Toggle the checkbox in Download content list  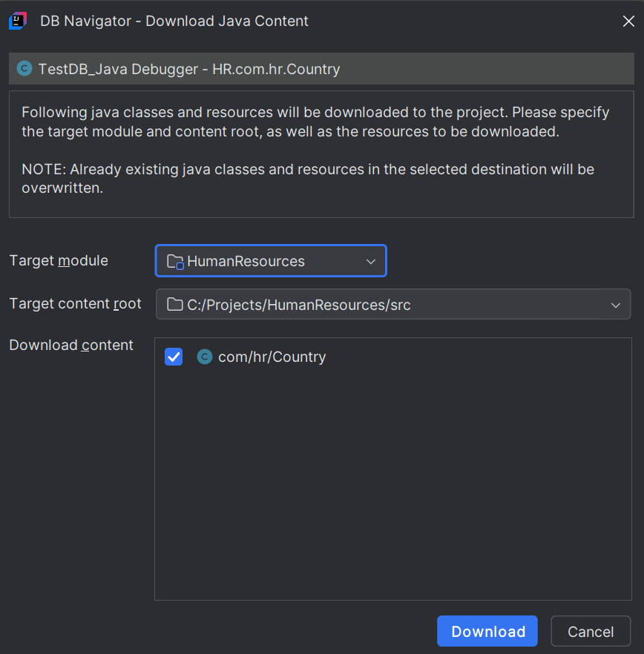coord(173,357)
